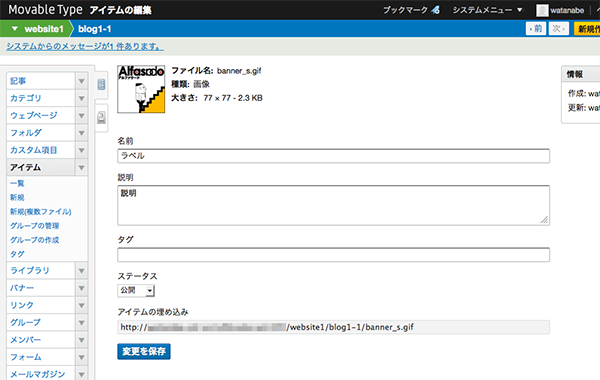
Task: Click the 情報 panel header
Action: click(x=581, y=74)
